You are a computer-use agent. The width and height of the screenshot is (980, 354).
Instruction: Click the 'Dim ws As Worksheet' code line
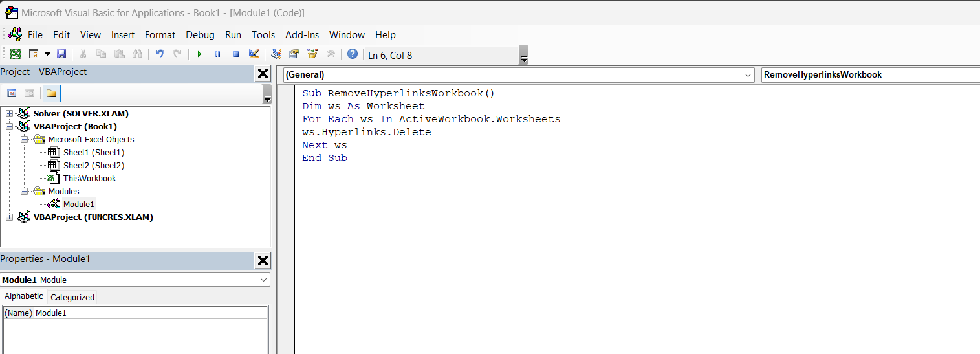click(x=363, y=106)
